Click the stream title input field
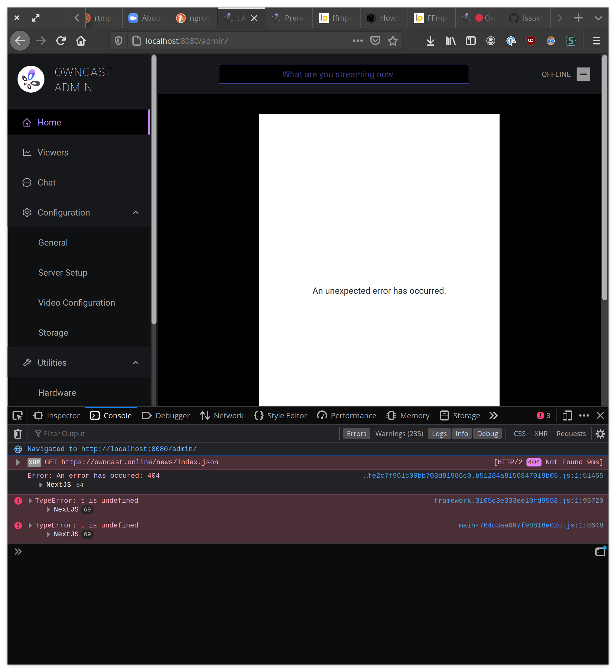This screenshot has height=672, width=616. pos(343,74)
